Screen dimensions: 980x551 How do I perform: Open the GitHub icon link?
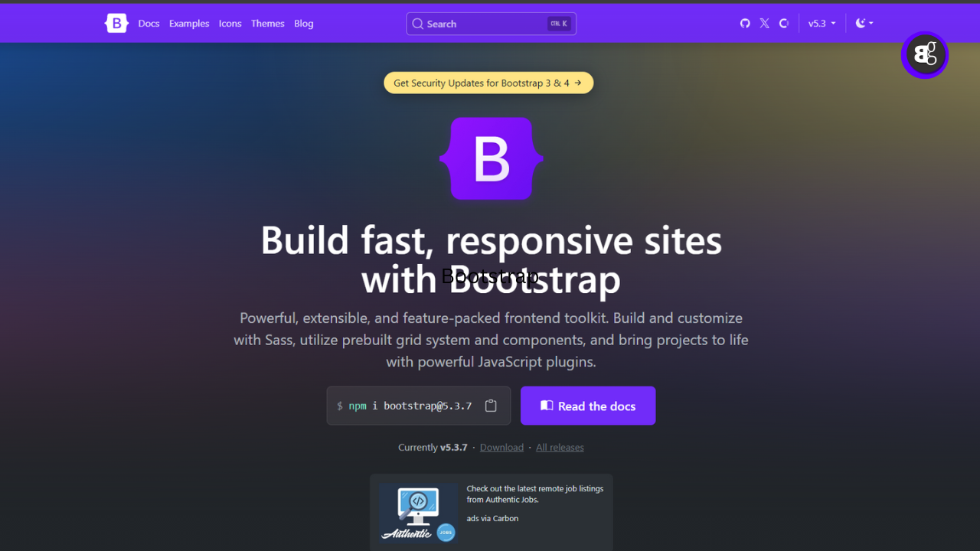point(745,24)
